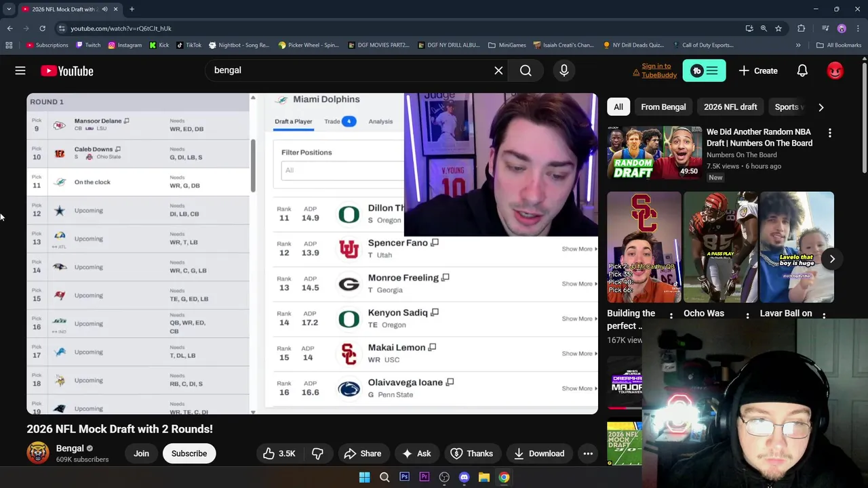Open Photoshop from the taskbar

point(404,477)
